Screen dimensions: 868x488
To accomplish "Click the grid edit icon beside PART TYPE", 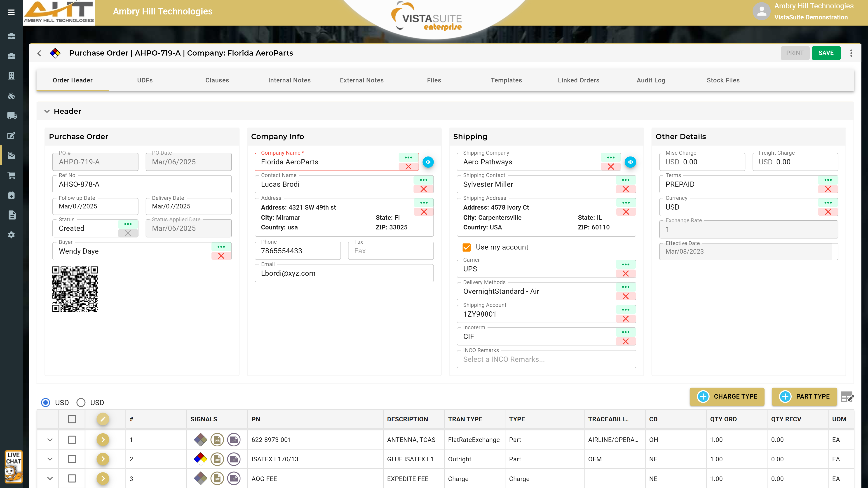I will point(847,397).
